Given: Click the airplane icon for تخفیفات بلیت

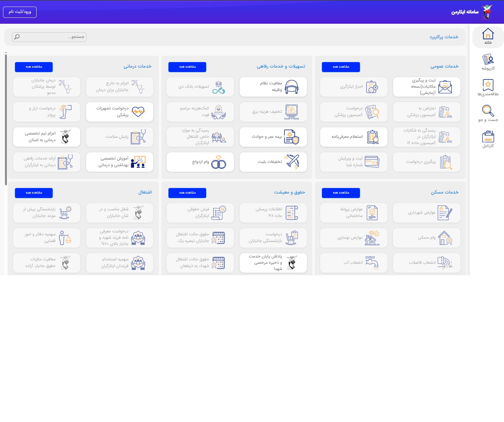Looking at the screenshot, I should click(292, 162).
